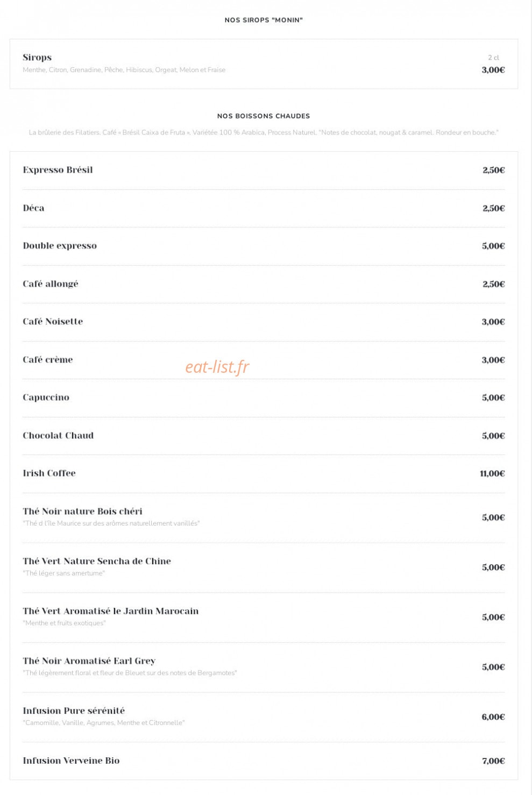Image resolution: width=532 pixels, height=795 pixels.
Task: Select the Café Noisette item
Action: click(x=264, y=322)
